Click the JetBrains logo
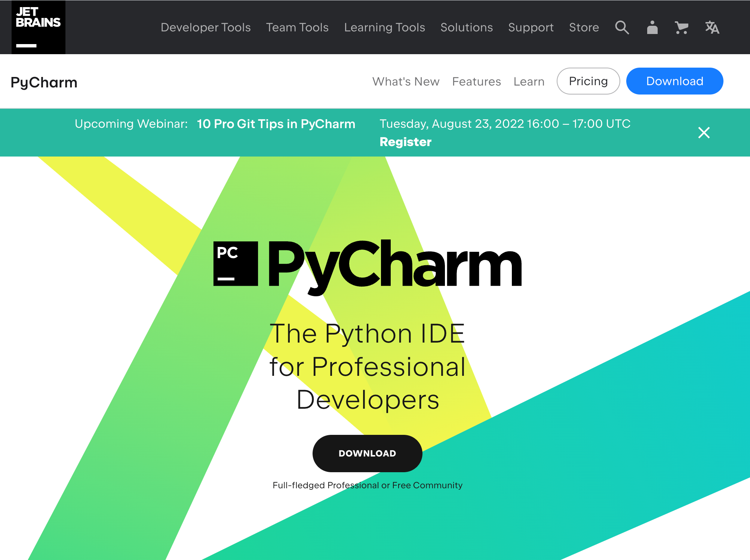 point(38,27)
